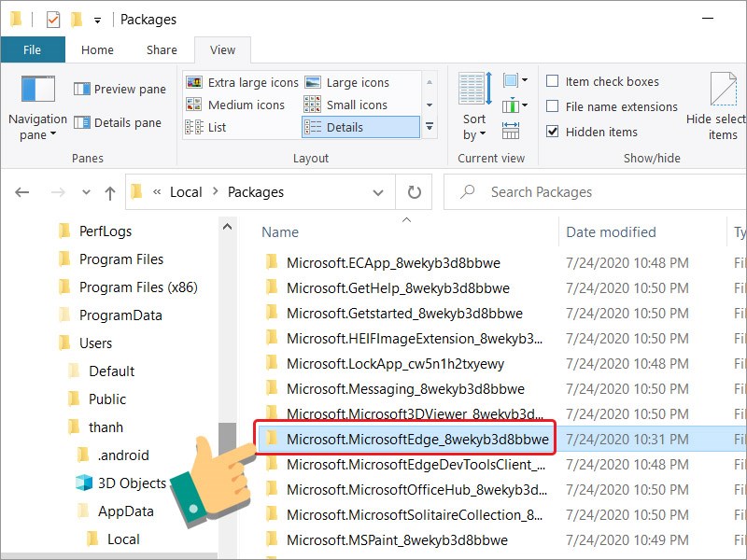Customize Quick Access Toolbar dropdown
Viewport: 747px width, 560px height.
(97, 20)
